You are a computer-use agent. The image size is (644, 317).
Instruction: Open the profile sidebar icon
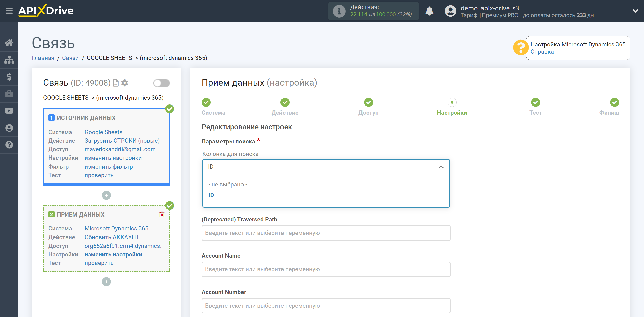(9, 128)
